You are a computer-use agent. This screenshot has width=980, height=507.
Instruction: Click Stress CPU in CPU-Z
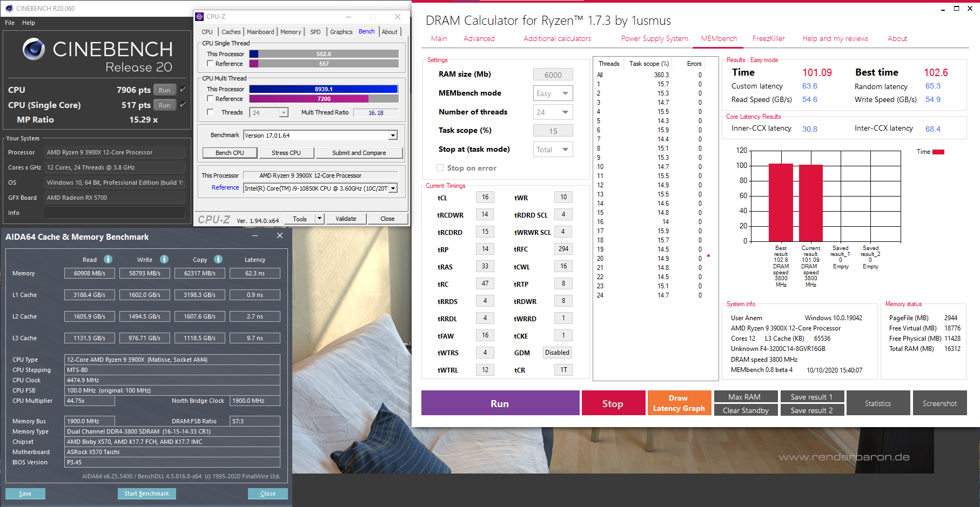tap(286, 153)
